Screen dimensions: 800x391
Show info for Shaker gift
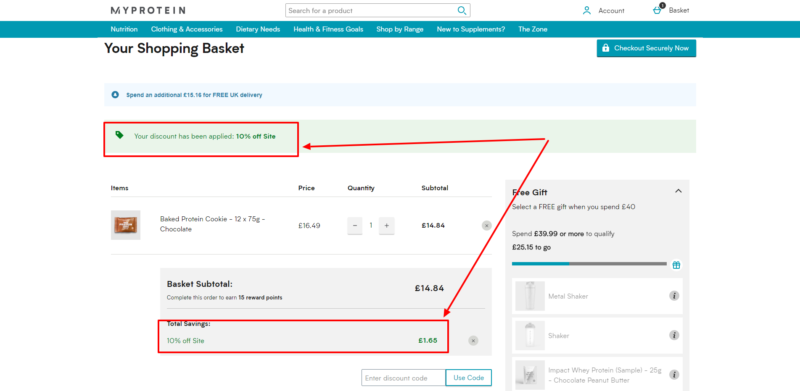coord(674,335)
